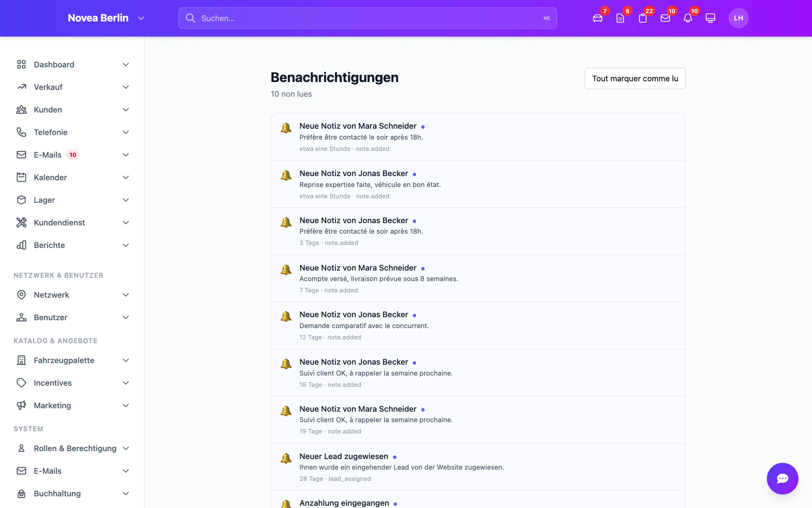The width and height of the screenshot is (812, 508).
Task: Open the Dashboard menu item
Action: pos(73,65)
